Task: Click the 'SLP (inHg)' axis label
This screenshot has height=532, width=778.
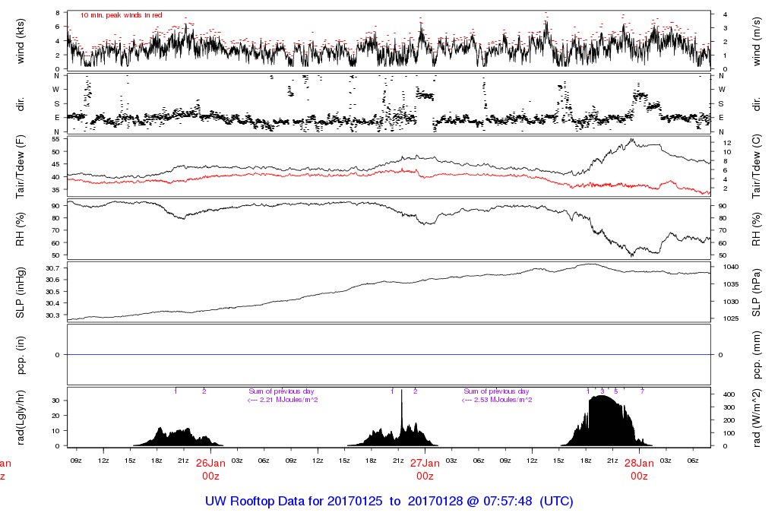Action: [x=21, y=293]
